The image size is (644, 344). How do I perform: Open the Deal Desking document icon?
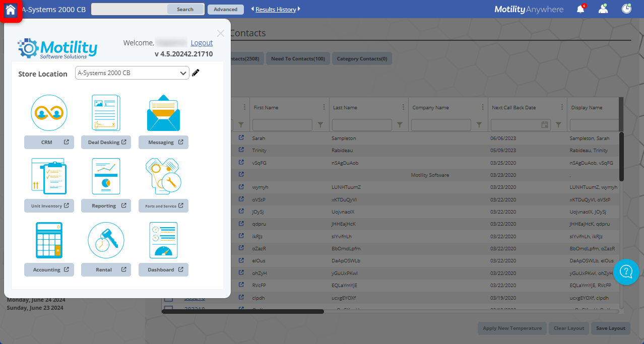pyautogui.click(x=106, y=113)
